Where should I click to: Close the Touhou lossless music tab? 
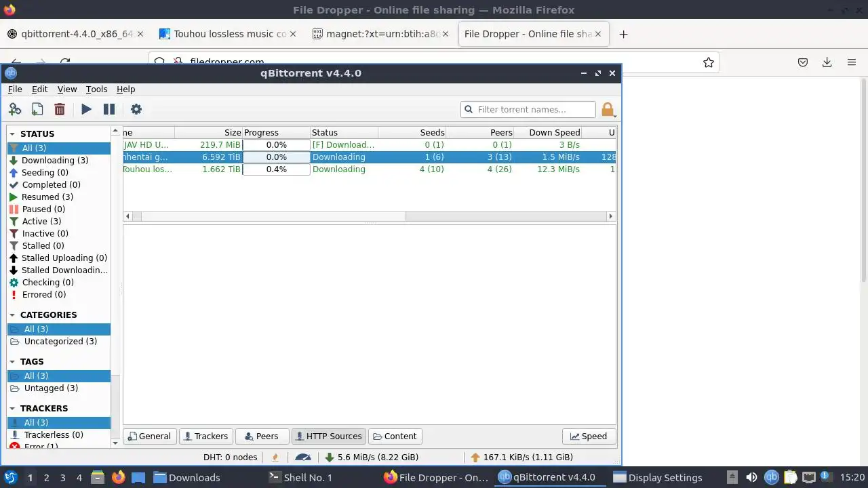pyautogui.click(x=294, y=34)
